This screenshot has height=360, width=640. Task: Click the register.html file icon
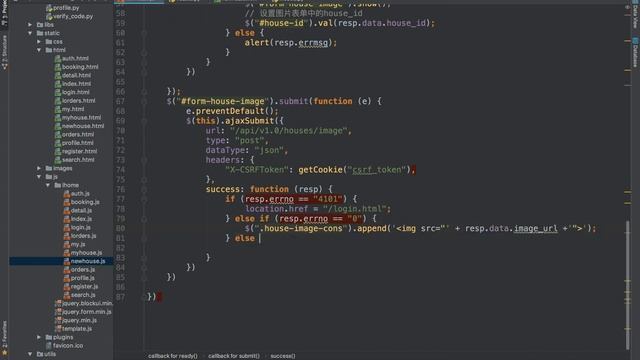(58, 151)
